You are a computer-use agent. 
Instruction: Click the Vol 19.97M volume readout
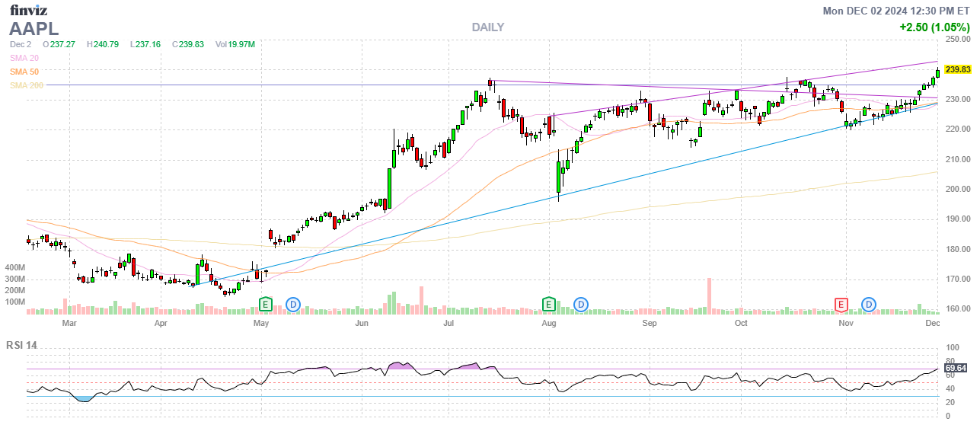[x=235, y=44]
